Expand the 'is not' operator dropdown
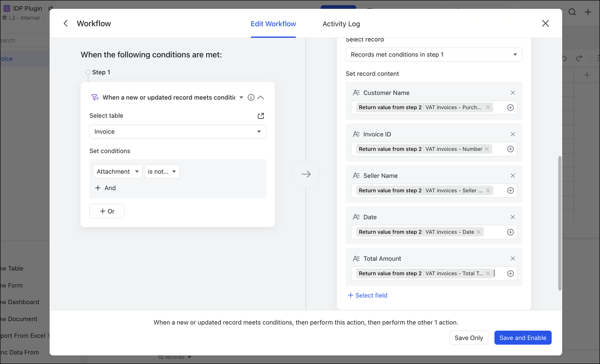The width and height of the screenshot is (600, 364). tap(162, 171)
